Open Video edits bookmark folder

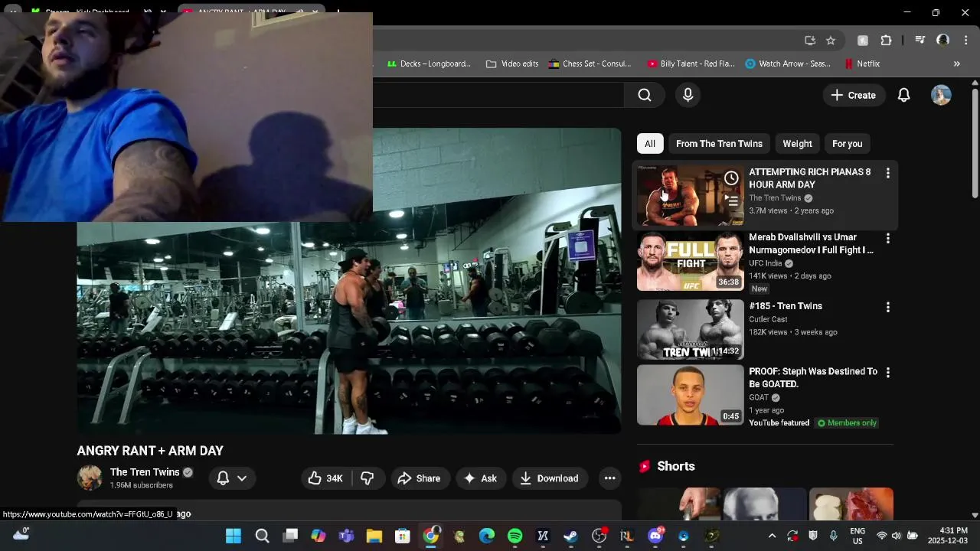pyautogui.click(x=512, y=64)
